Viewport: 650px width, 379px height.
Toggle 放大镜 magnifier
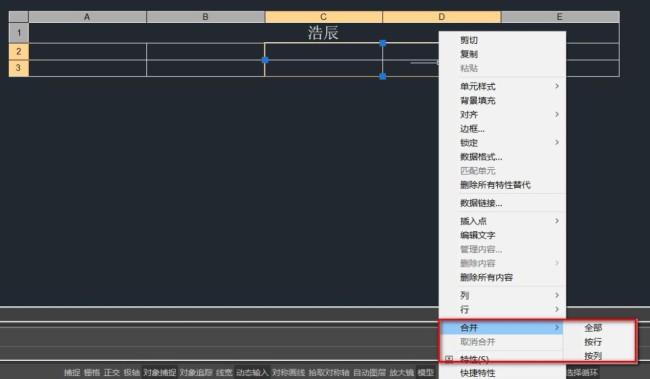coord(401,372)
